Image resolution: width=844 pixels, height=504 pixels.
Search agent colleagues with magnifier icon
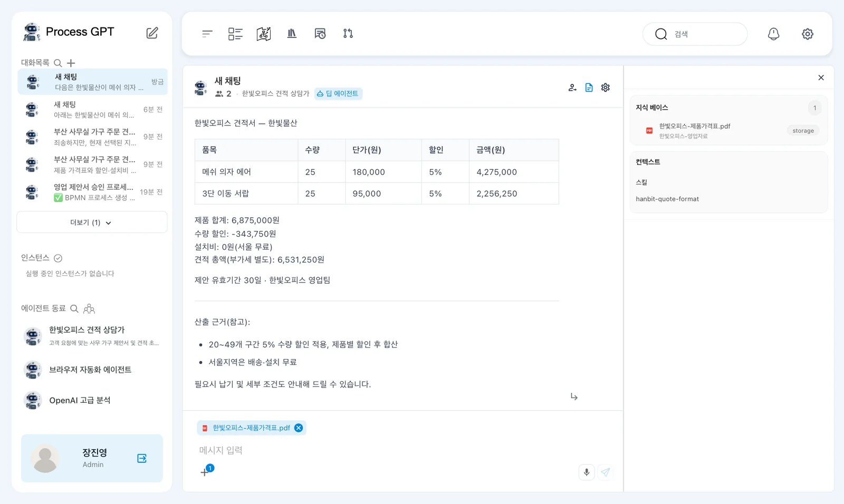click(74, 308)
